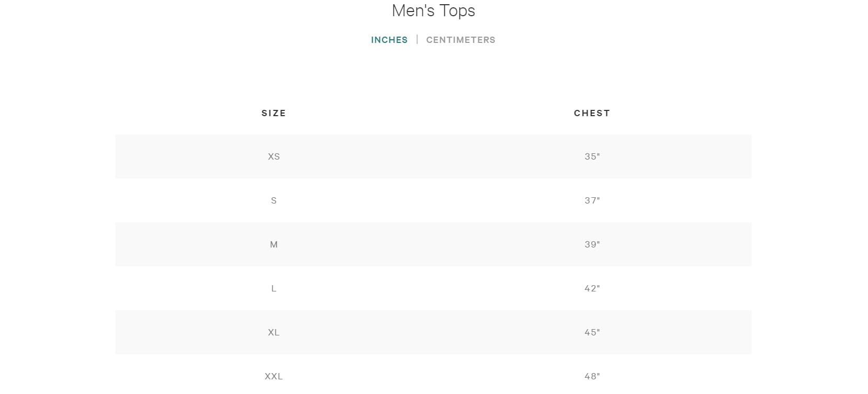Click the 37 inch chest value

(592, 200)
